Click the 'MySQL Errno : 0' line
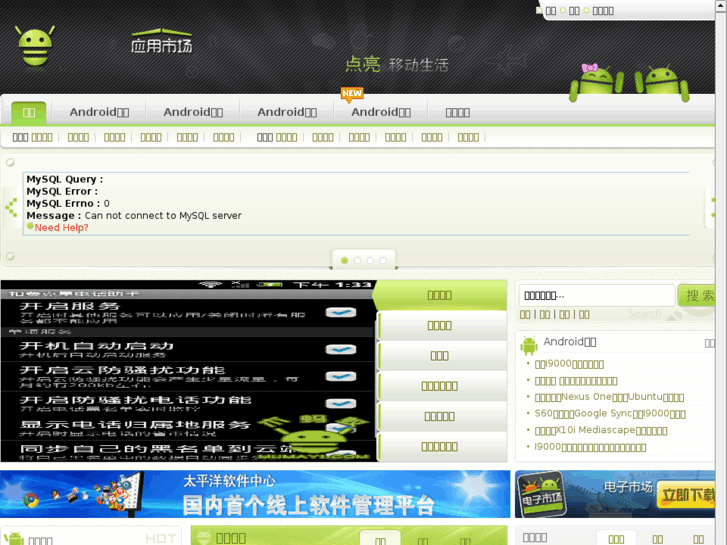Image resolution: width=727 pixels, height=545 pixels. tap(68, 204)
